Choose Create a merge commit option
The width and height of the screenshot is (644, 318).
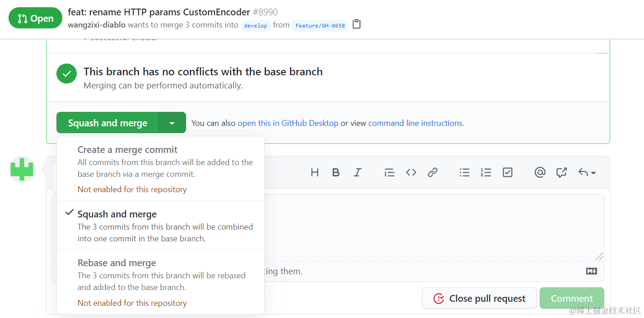160,169
